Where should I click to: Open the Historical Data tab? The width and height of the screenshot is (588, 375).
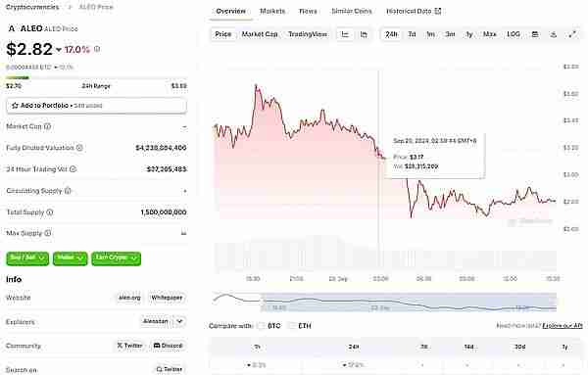click(x=414, y=11)
